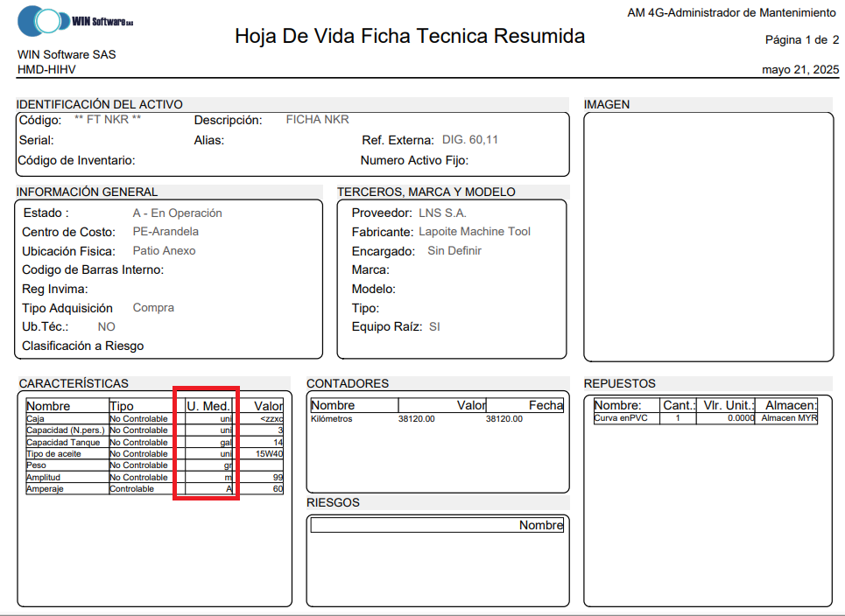This screenshot has height=616, width=845.
Task: Click the 'Almacen MYR' cell
Action: (789, 418)
